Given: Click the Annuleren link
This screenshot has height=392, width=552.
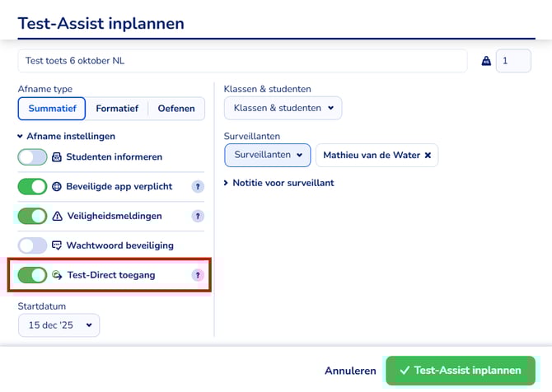Looking at the screenshot, I should click(x=350, y=371).
